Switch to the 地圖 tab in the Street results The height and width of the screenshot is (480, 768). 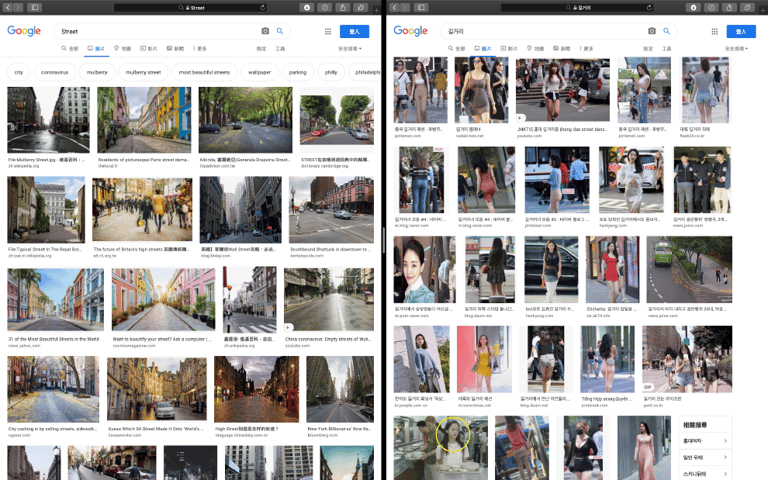[122, 48]
